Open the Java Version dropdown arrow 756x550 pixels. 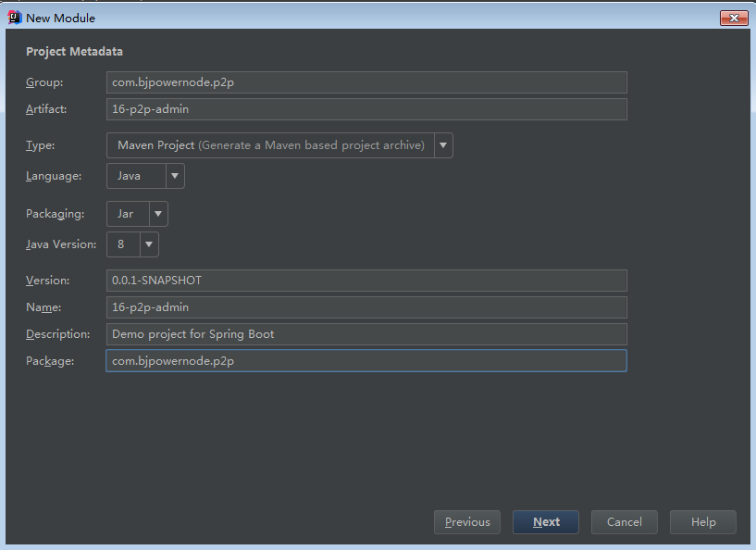coord(149,244)
